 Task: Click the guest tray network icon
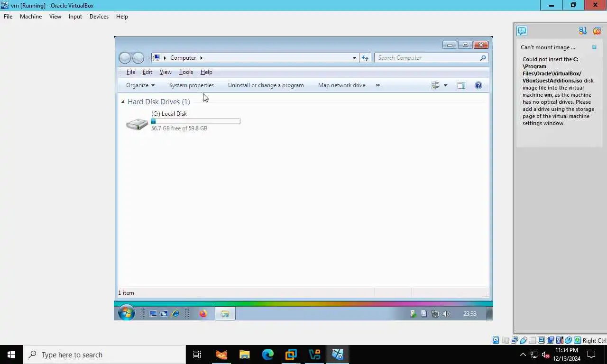435,314
